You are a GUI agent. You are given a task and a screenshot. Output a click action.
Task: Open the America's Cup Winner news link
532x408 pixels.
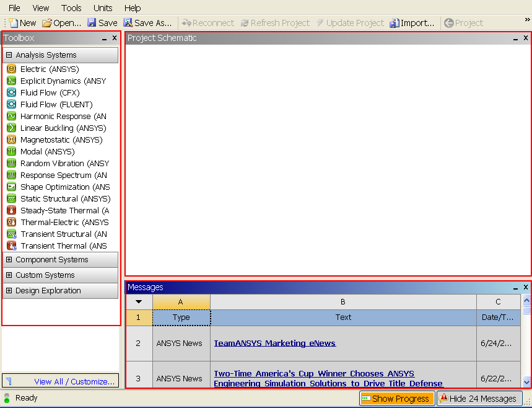tap(328, 378)
